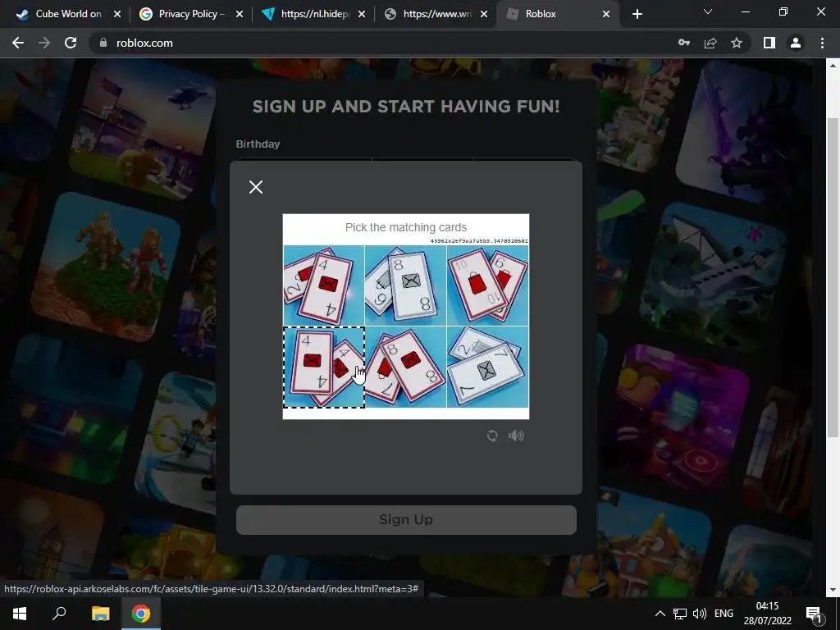Open Chrome three-dot menu
The image size is (840, 630).
click(822, 43)
